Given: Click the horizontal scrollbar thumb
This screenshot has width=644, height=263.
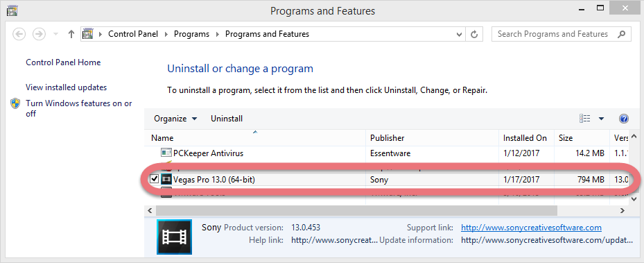Looking at the screenshot, I should (356, 210).
